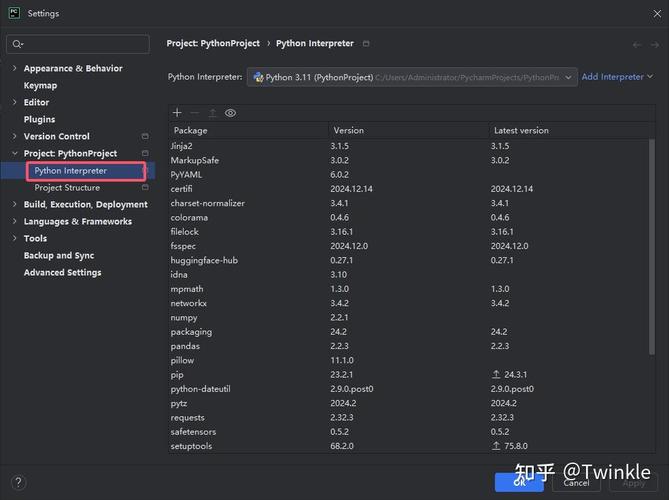Select the PyYAML package row
The height and width of the screenshot is (500, 669).
[x=409, y=174]
